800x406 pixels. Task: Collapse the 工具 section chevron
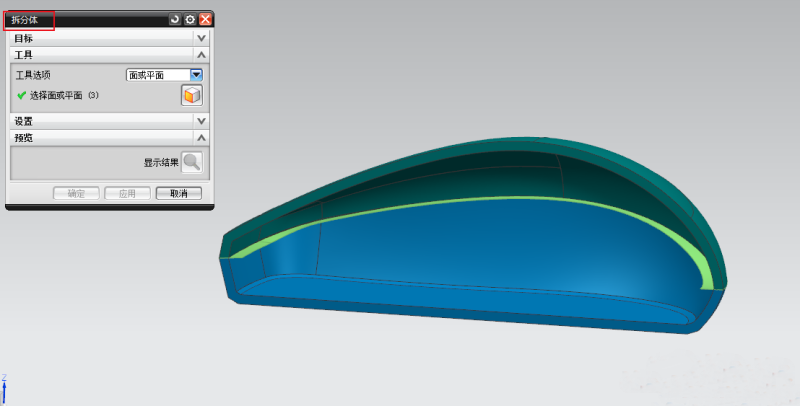(x=201, y=55)
